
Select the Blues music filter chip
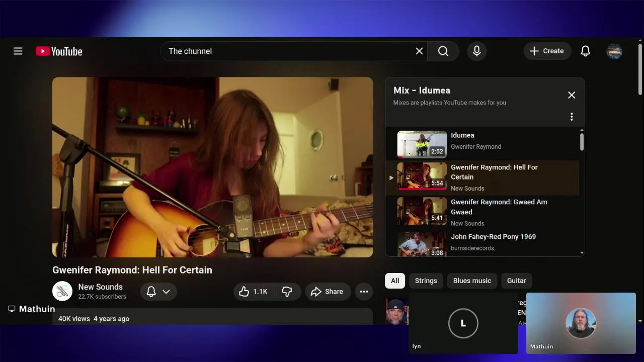472,281
